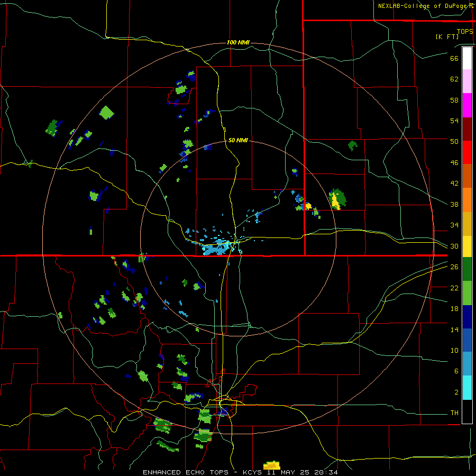Click the light green 22 K FT legend swatch

click(467, 293)
